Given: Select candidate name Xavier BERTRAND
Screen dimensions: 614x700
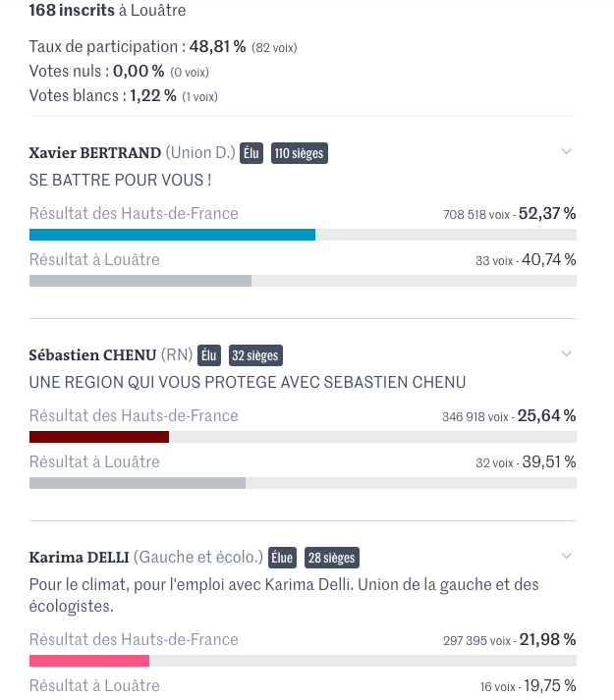Looking at the screenshot, I should pos(94,153).
